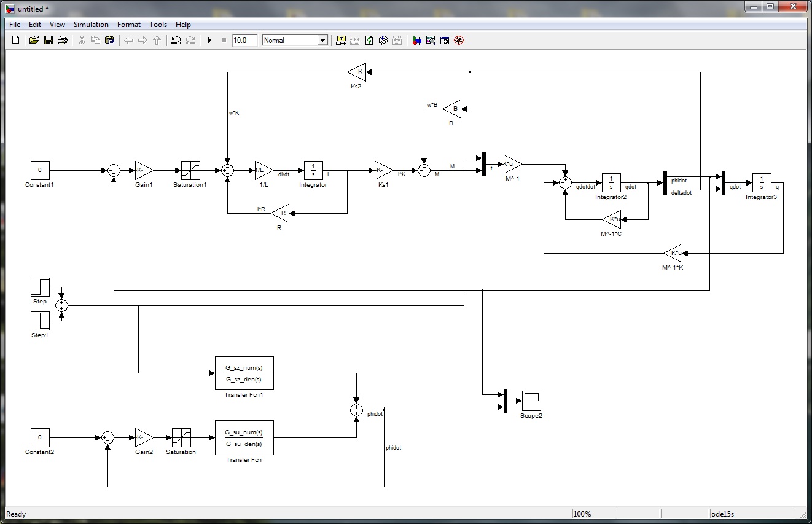Open a model with the folder icon
Screen dimensions: 812x524
[34, 41]
